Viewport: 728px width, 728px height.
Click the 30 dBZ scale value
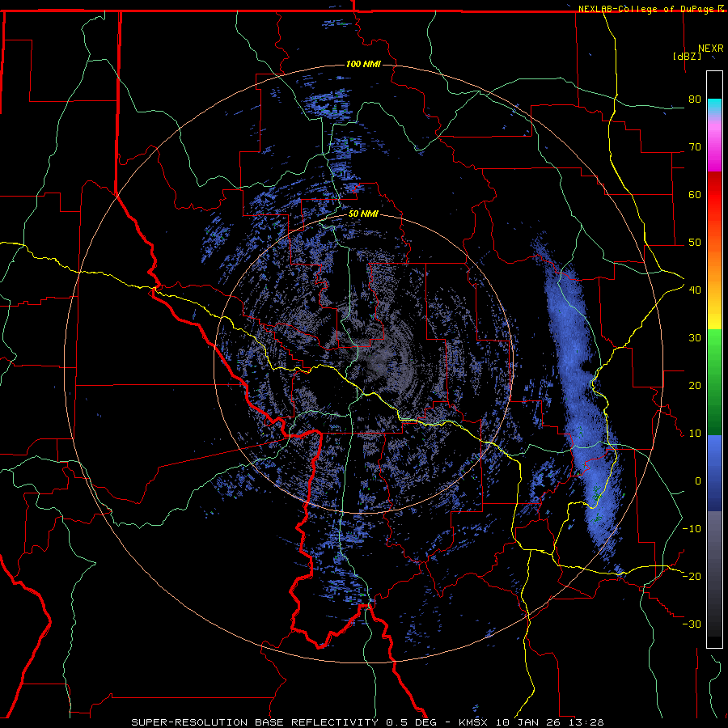(695, 337)
